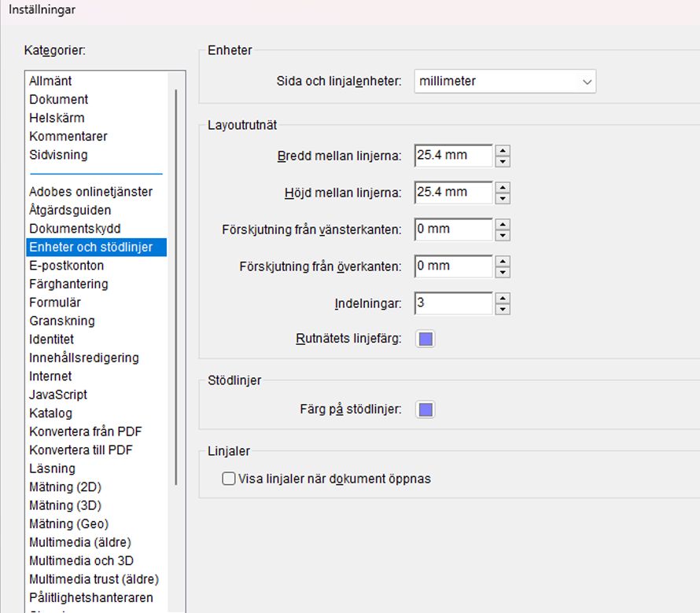Decrease Bredd mellan linjerna with down arrow
This screenshot has width=700, height=613.
(x=503, y=161)
